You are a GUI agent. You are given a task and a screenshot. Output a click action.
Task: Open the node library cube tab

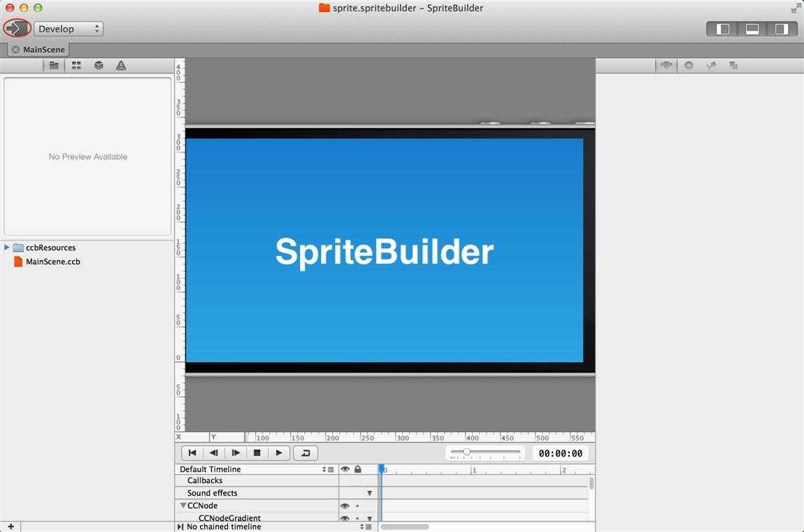tap(99, 65)
